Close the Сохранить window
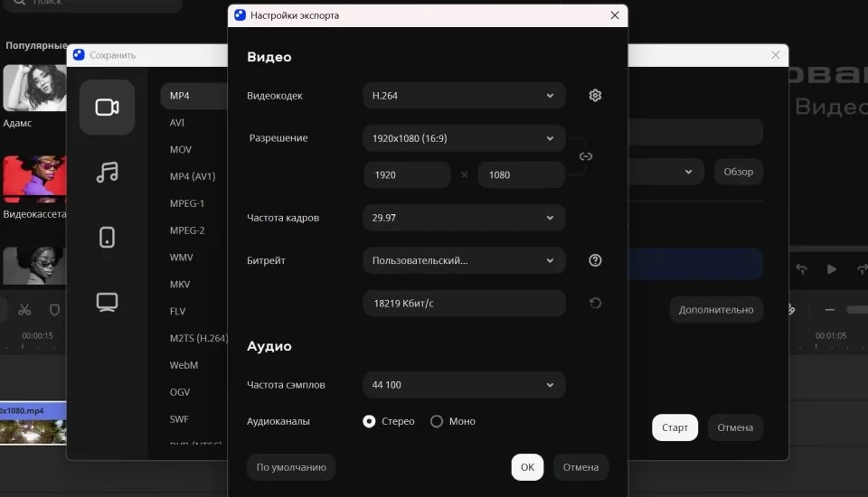 pos(776,55)
